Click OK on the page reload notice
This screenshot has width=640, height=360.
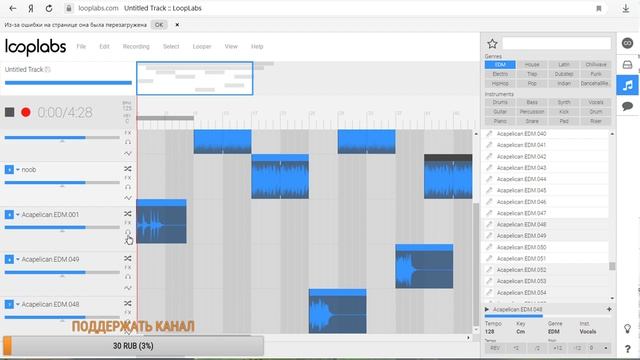[x=159, y=25]
